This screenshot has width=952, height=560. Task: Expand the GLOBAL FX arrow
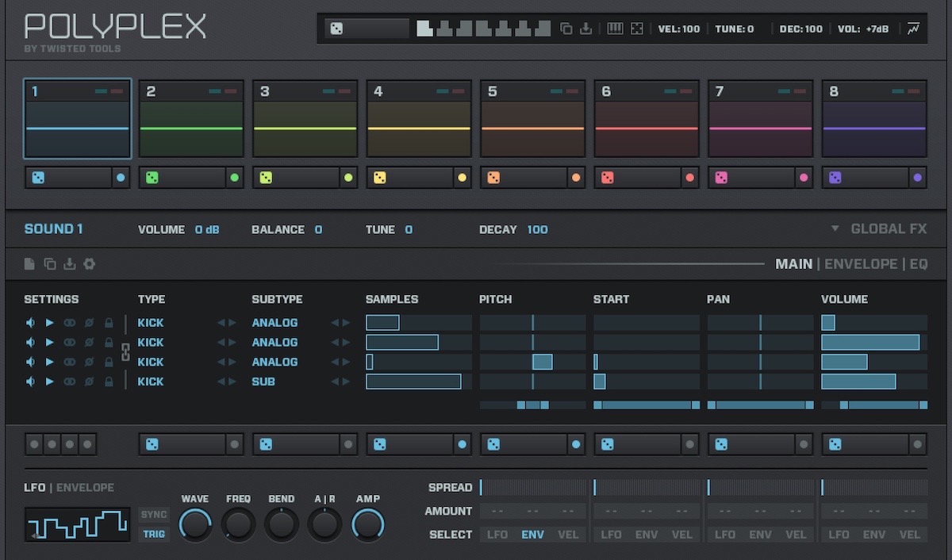[x=835, y=228]
